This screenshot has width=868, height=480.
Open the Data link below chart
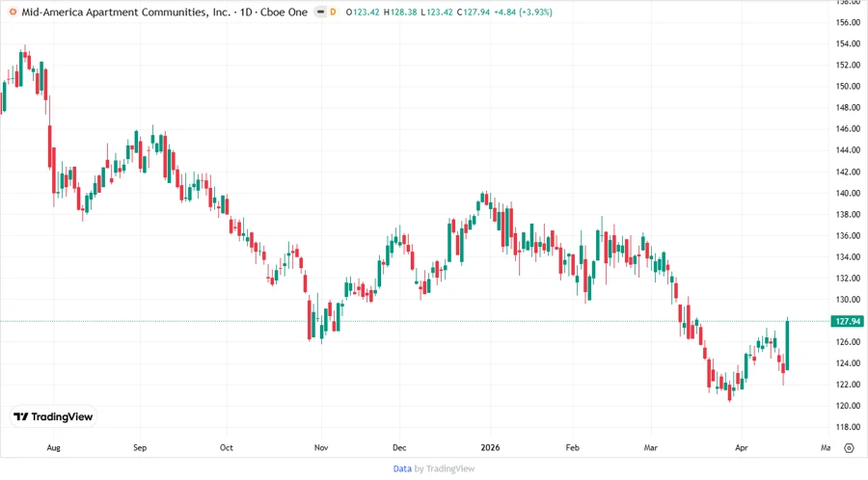[402, 468]
